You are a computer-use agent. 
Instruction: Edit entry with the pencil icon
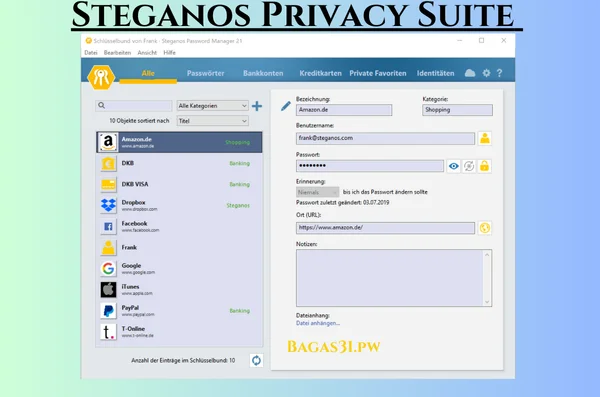click(285, 106)
